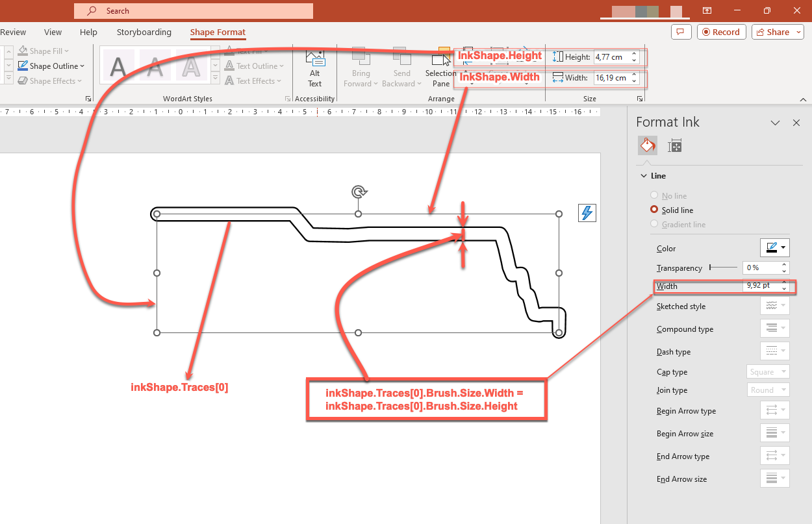812x524 pixels.
Task: Choose the No line radio button
Action: (x=654, y=195)
